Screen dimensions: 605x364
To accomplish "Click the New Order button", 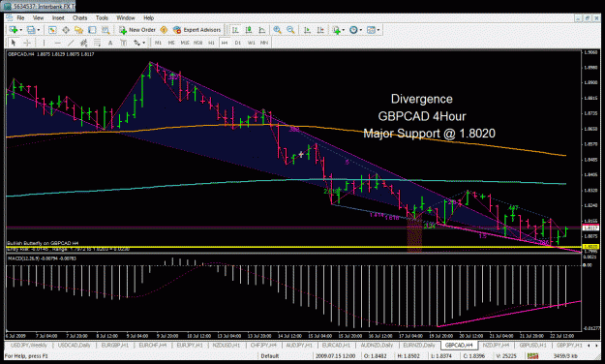I will pos(137,30).
